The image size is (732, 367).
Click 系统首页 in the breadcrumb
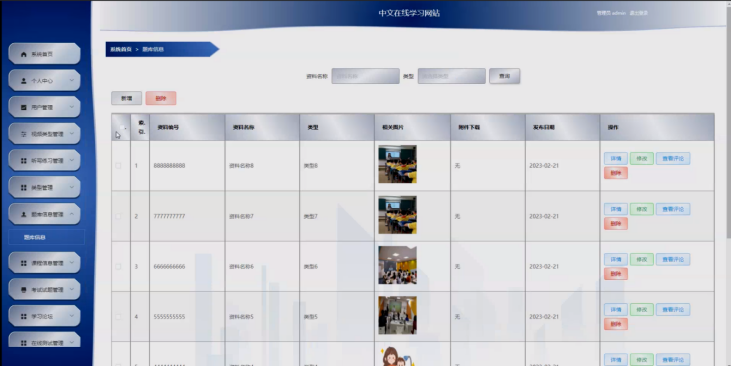coord(120,49)
